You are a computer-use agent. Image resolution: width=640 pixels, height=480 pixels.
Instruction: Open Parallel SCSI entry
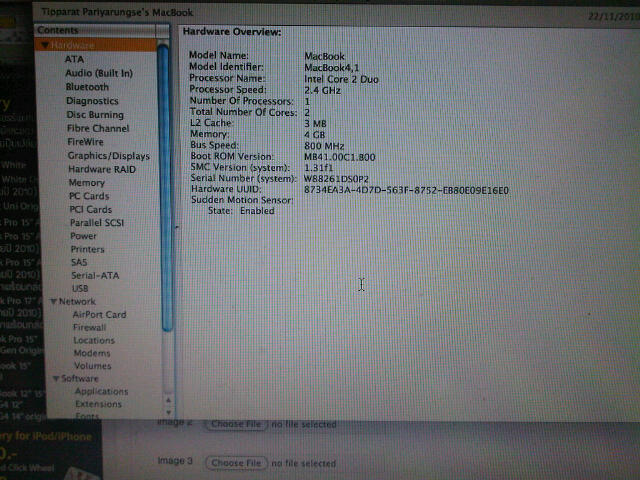pyautogui.click(x=97, y=223)
